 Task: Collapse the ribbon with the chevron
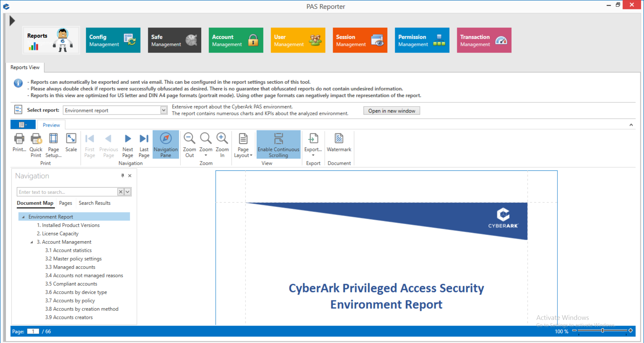(x=631, y=125)
